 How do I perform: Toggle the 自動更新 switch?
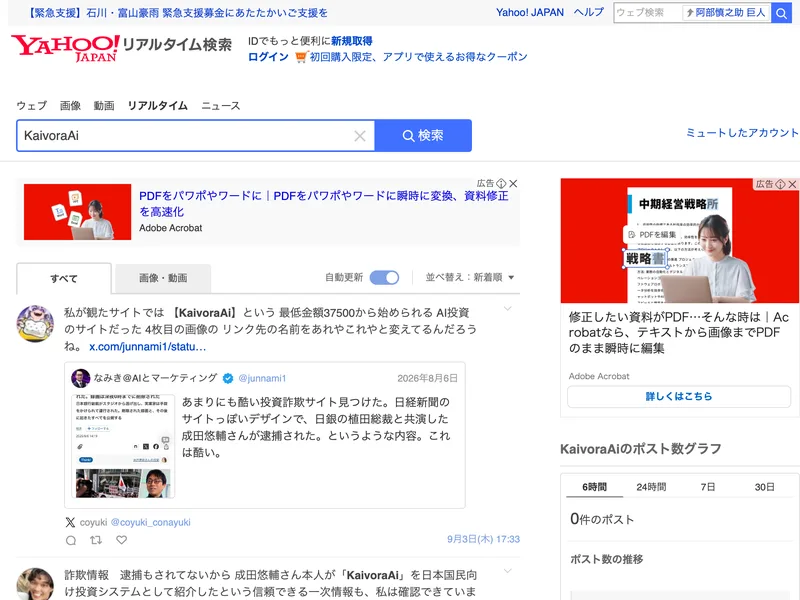[384, 278]
